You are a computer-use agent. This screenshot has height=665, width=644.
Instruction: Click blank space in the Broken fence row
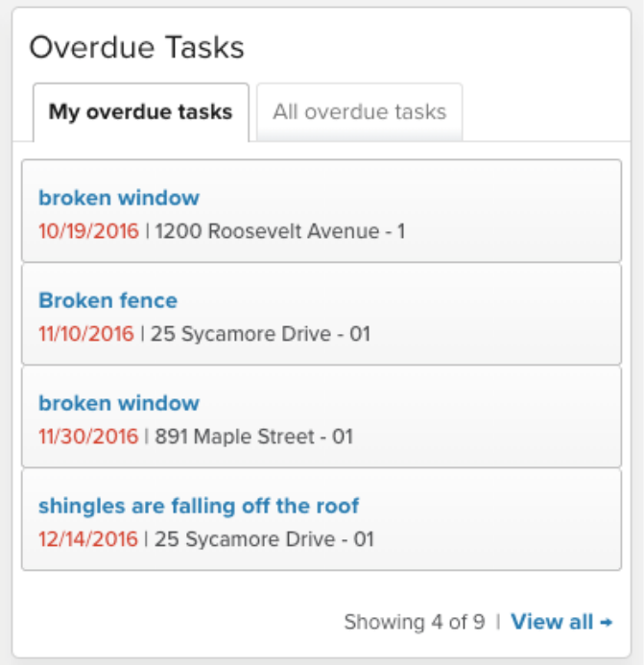[x=480, y=315]
